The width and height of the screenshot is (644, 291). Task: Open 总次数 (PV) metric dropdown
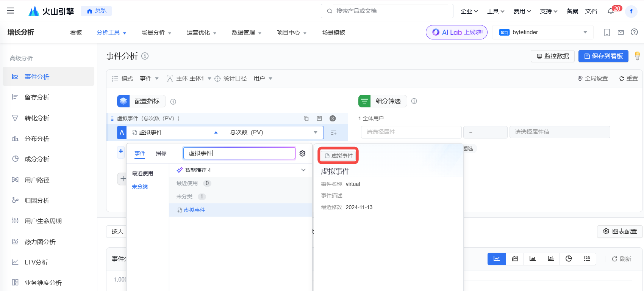(274, 132)
